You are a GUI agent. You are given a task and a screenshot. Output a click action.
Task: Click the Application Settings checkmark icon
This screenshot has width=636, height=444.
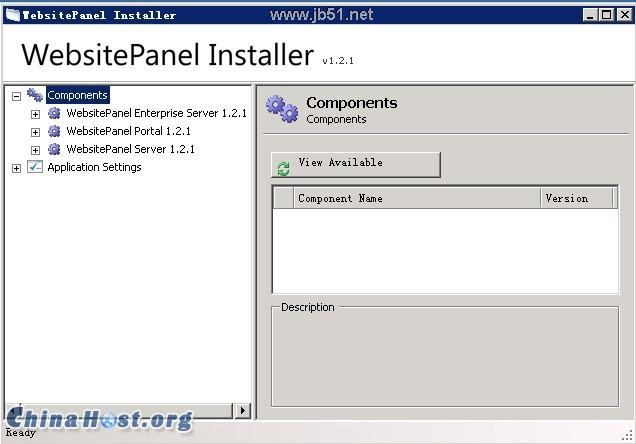(x=35, y=167)
